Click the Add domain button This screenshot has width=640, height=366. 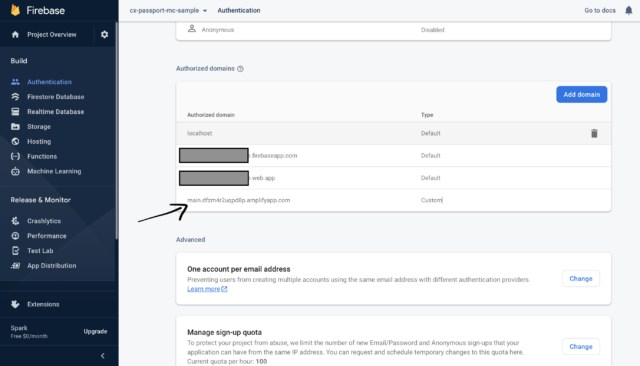pyautogui.click(x=582, y=95)
